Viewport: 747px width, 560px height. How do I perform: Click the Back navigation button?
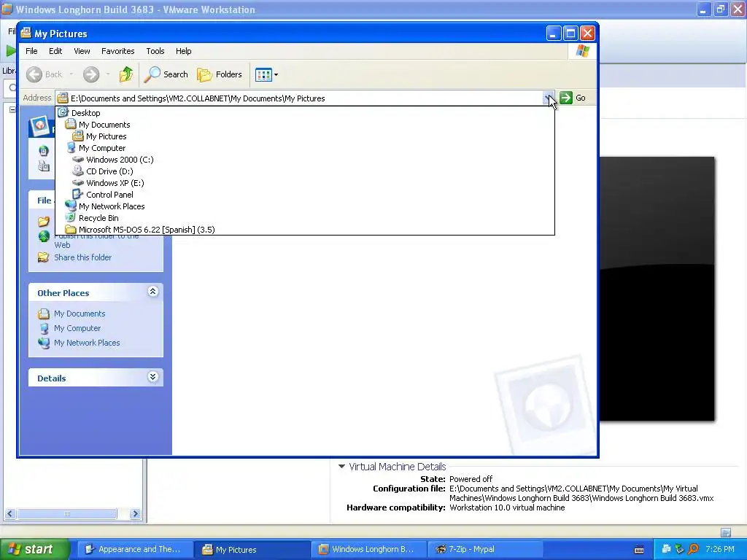pos(44,74)
